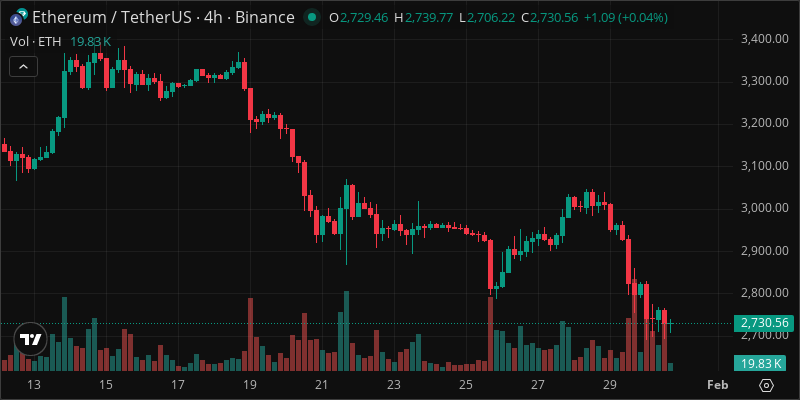
Task: Open the Ethereum / TetherUS symbol title
Action: [x=163, y=18]
